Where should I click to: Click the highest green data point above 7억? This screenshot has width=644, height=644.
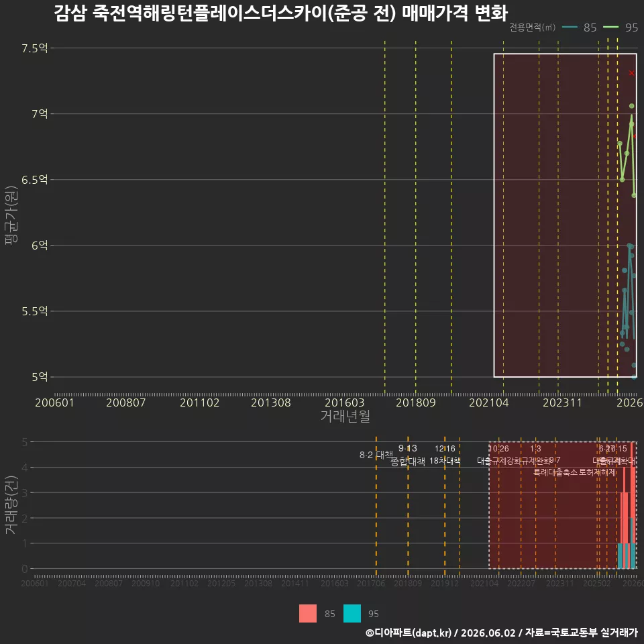click(632, 106)
